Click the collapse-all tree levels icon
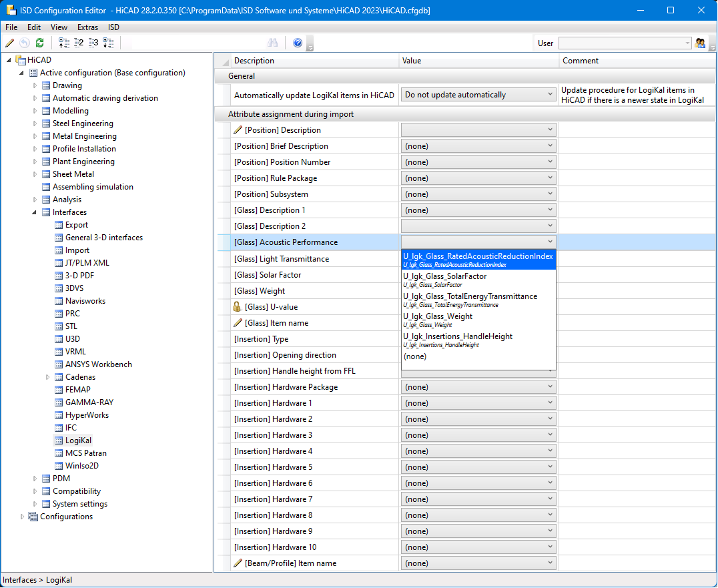Viewport: 718px width, 588px height. point(64,43)
